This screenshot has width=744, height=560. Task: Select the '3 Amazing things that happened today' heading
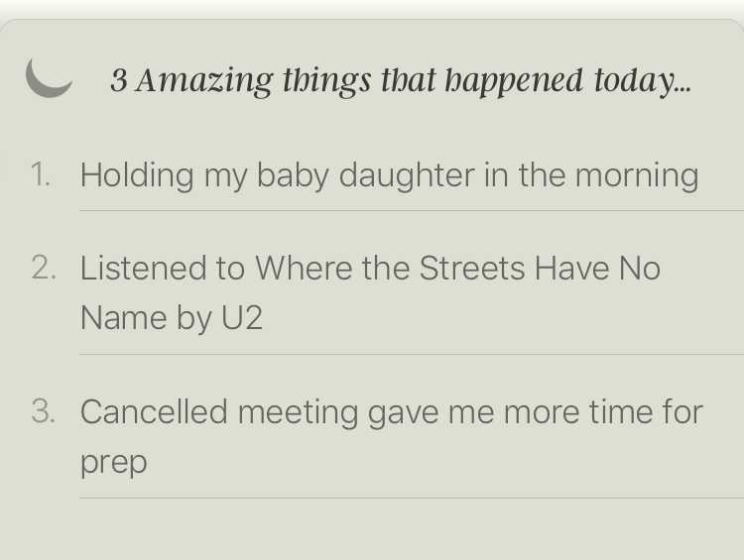click(x=401, y=80)
